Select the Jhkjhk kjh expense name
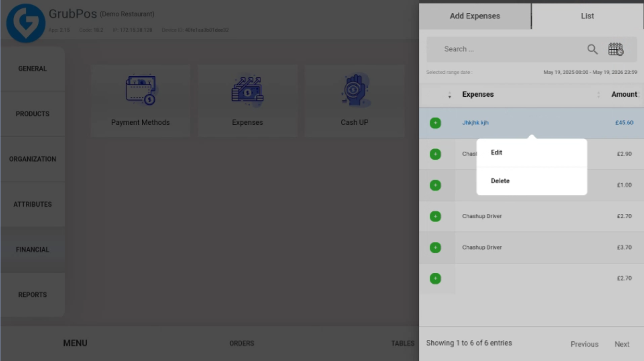 click(x=475, y=123)
